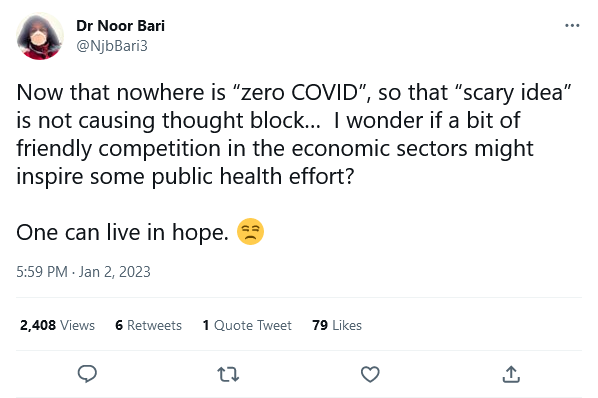Click the unamused face emoji

pyautogui.click(x=250, y=231)
